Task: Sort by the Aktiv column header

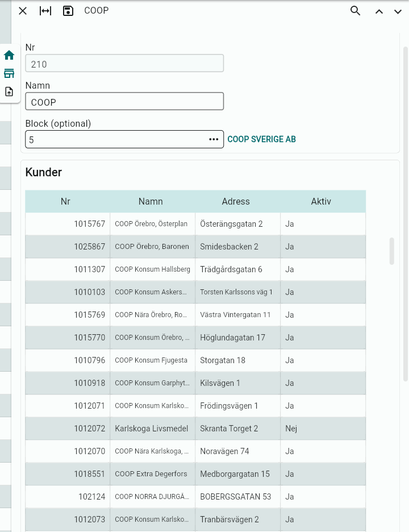Action: click(x=321, y=202)
